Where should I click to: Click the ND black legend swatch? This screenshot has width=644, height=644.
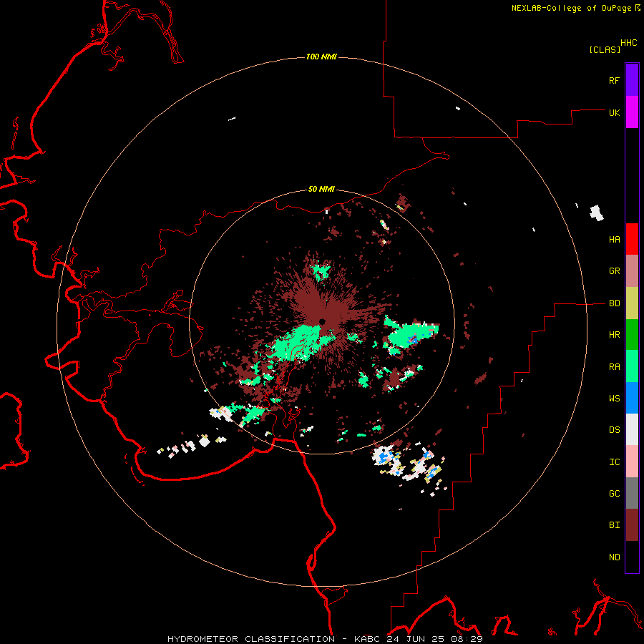click(632, 557)
